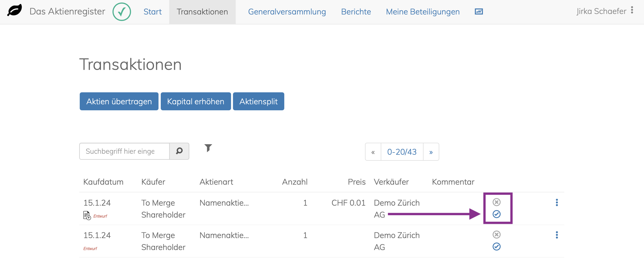Screen dimensions: 644x261
Task: Open user menu dots beside Jirka Schaefer
Action: (x=632, y=10)
